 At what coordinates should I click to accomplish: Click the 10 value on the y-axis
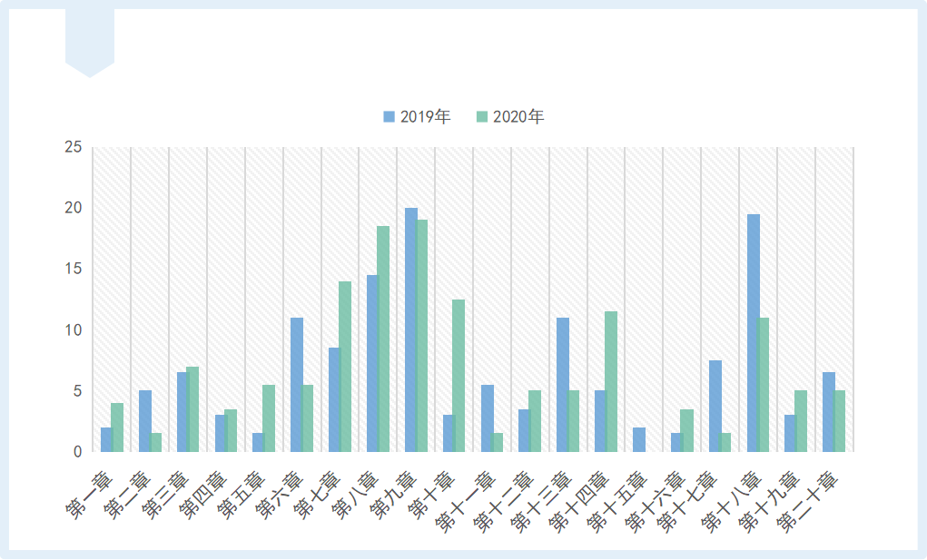73,329
